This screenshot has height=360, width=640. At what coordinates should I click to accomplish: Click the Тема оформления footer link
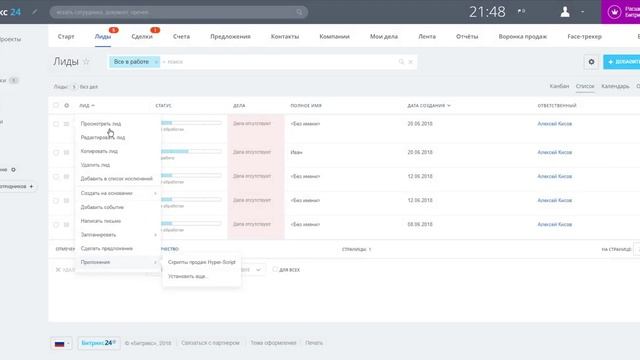(273, 343)
